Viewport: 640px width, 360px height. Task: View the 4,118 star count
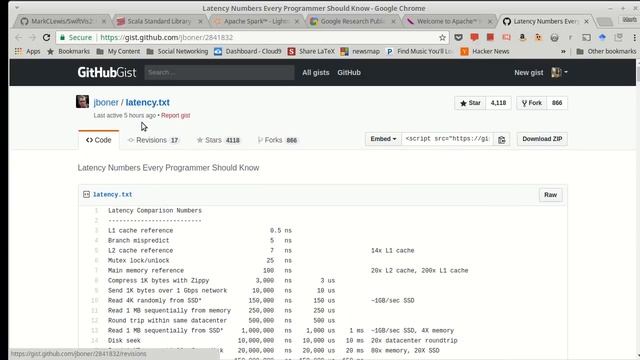tap(498, 103)
